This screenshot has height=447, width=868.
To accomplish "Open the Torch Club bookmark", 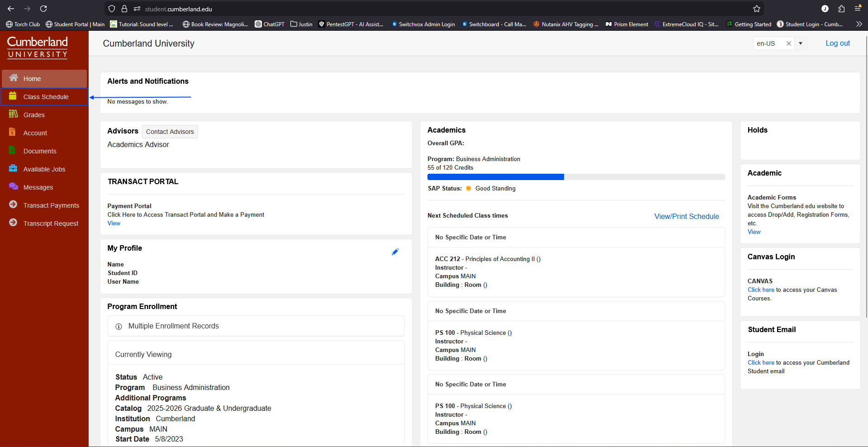I will click(23, 24).
